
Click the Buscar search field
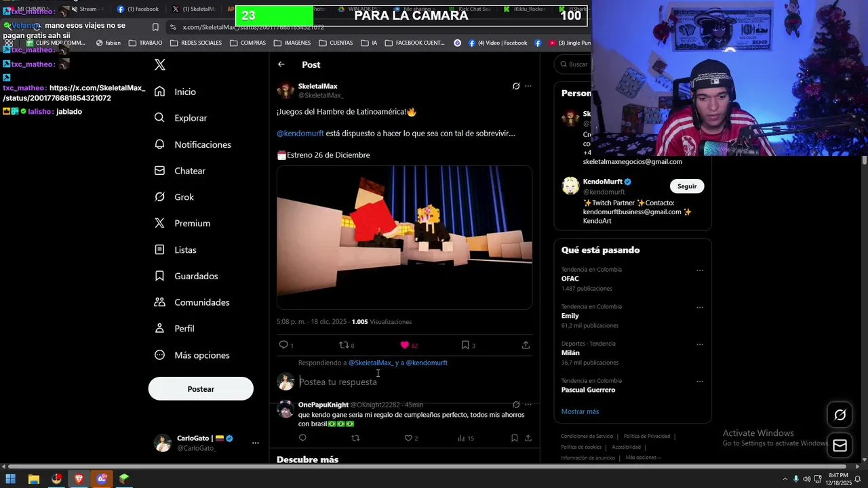[x=573, y=64]
